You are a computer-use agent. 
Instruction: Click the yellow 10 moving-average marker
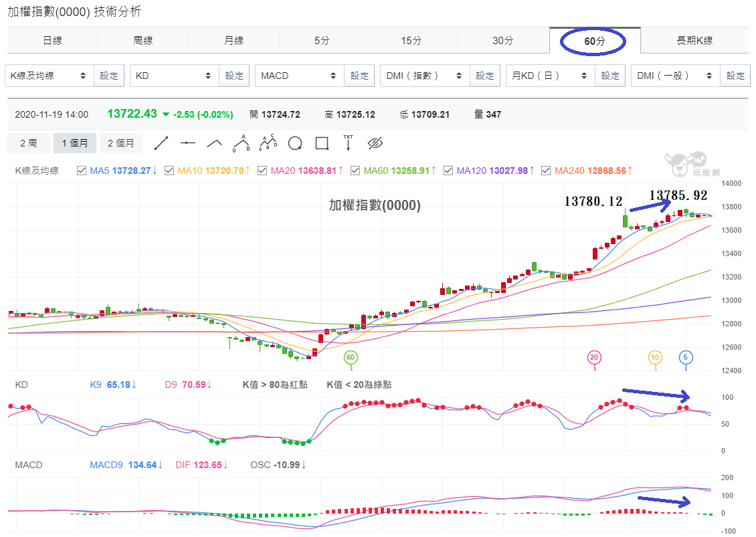pos(655,358)
